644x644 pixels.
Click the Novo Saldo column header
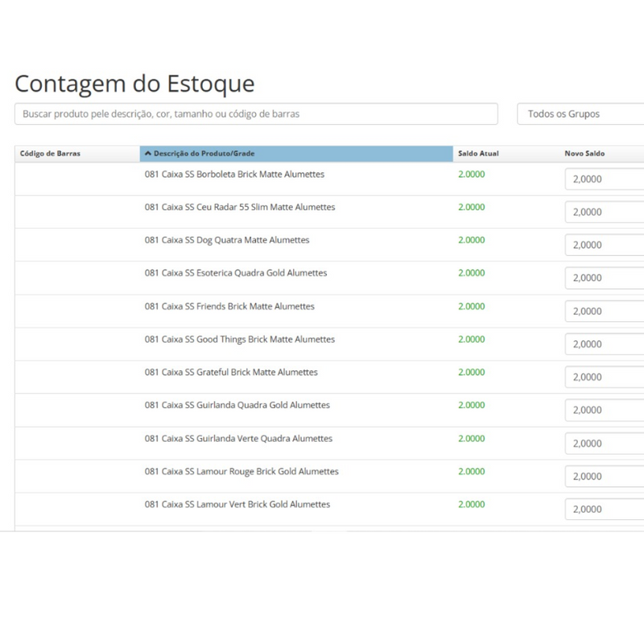tap(584, 154)
